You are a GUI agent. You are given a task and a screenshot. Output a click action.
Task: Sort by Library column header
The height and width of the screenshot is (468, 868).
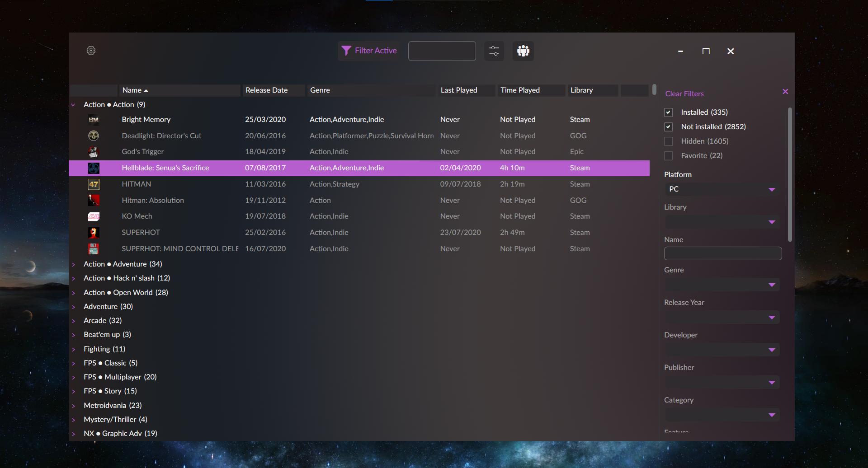(593, 90)
